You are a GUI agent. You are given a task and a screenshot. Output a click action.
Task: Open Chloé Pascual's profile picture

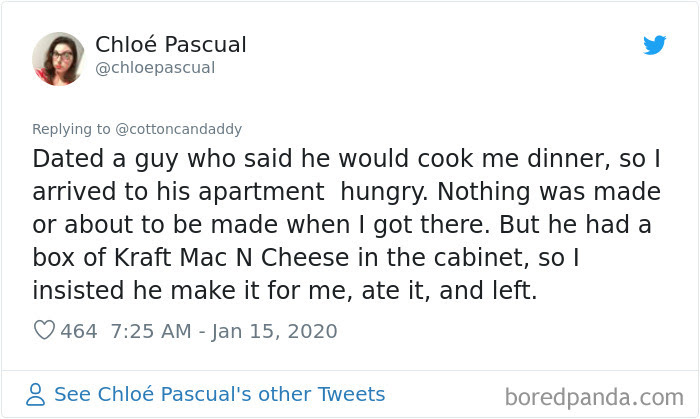pyautogui.click(x=58, y=58)
